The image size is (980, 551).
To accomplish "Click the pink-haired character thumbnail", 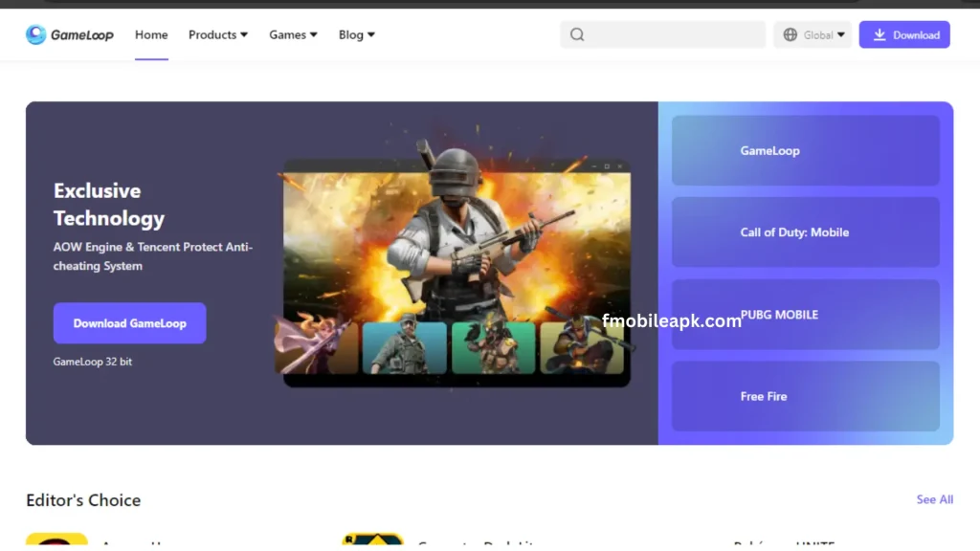I will click(316, 345).
